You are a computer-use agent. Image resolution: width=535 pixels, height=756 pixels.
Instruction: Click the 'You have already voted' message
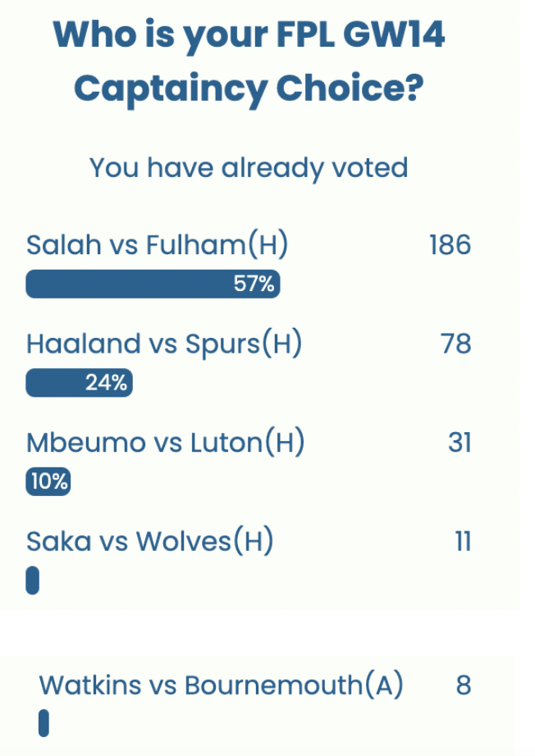click(248, 167)
